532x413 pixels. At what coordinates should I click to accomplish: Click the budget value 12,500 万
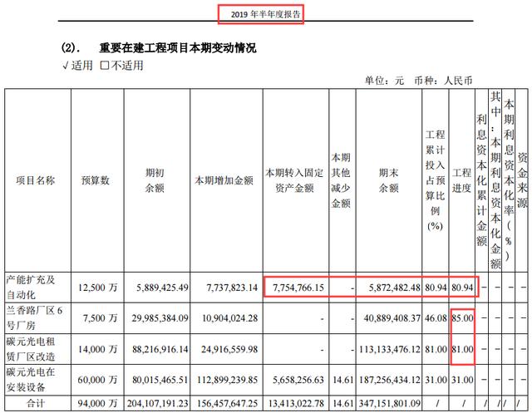tap(98, 288)
